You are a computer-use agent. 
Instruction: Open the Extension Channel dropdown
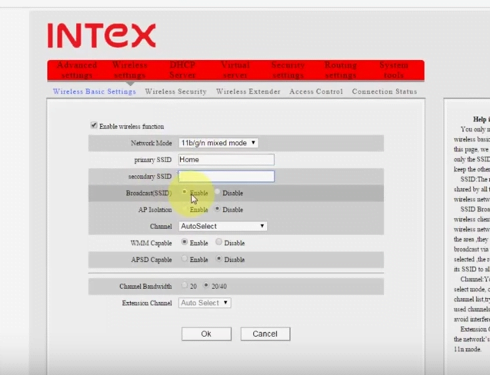[205, 303]
